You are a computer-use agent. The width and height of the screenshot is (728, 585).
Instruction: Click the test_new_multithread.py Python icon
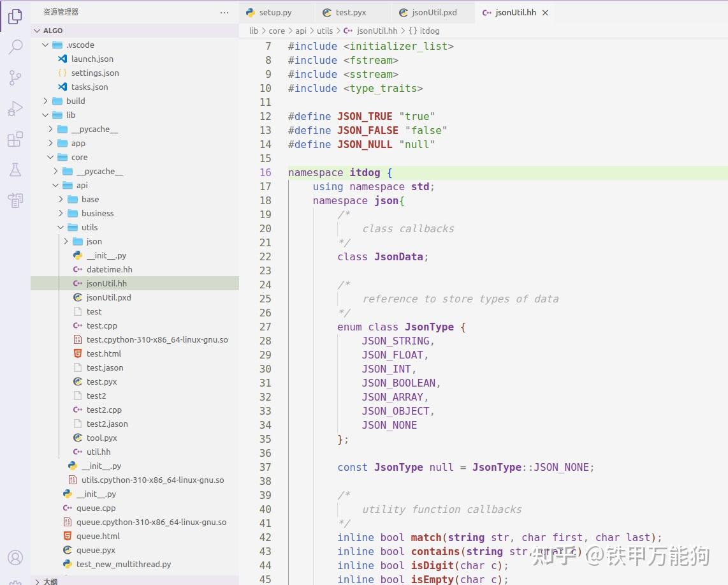click(68, 564)
